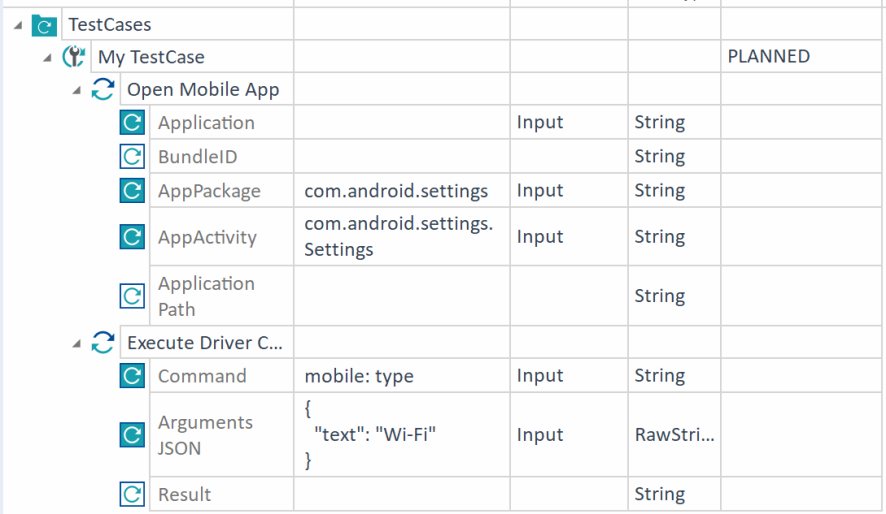Click the RawString data type cell
Viewport: 886px width, 514px height.
(x=675, y=435)
